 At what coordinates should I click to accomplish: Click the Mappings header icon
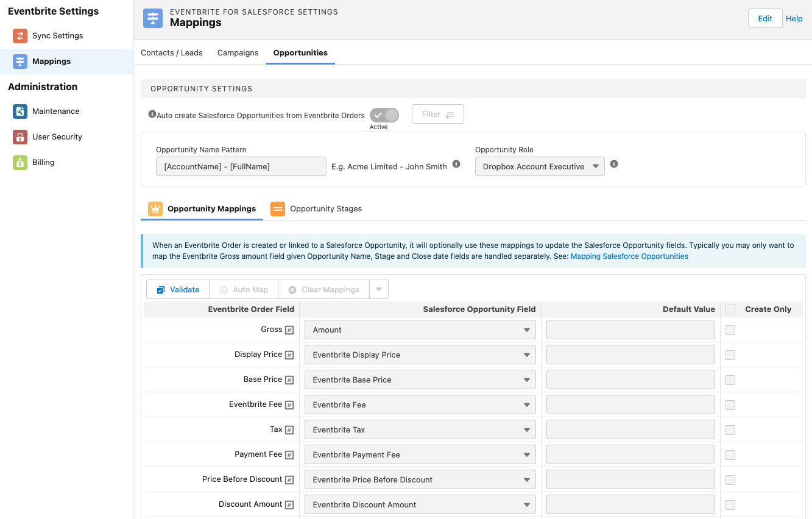click(153, 18)
